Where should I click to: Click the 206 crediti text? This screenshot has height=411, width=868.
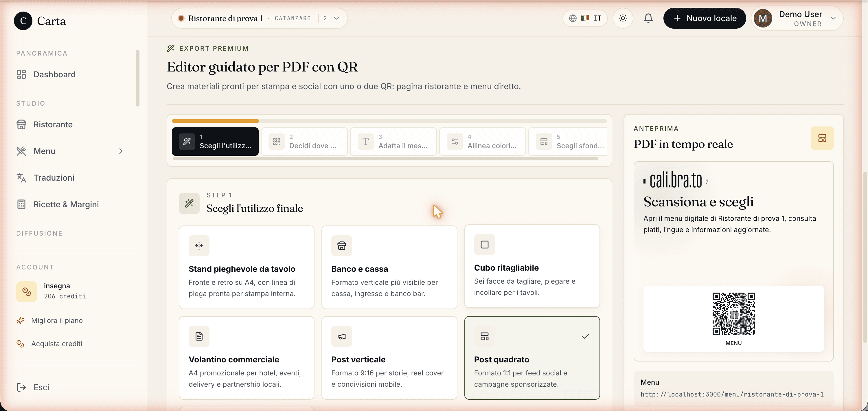[x=65, y=296]
